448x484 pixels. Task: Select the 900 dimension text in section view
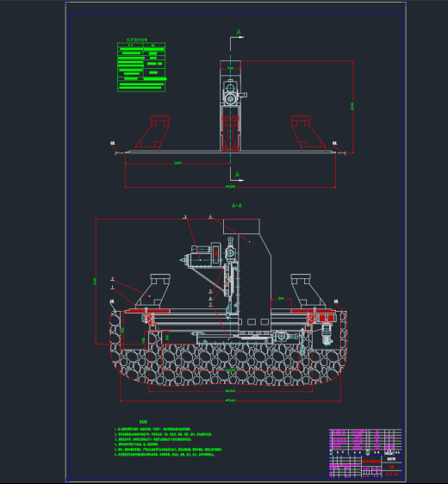(281, 298)
